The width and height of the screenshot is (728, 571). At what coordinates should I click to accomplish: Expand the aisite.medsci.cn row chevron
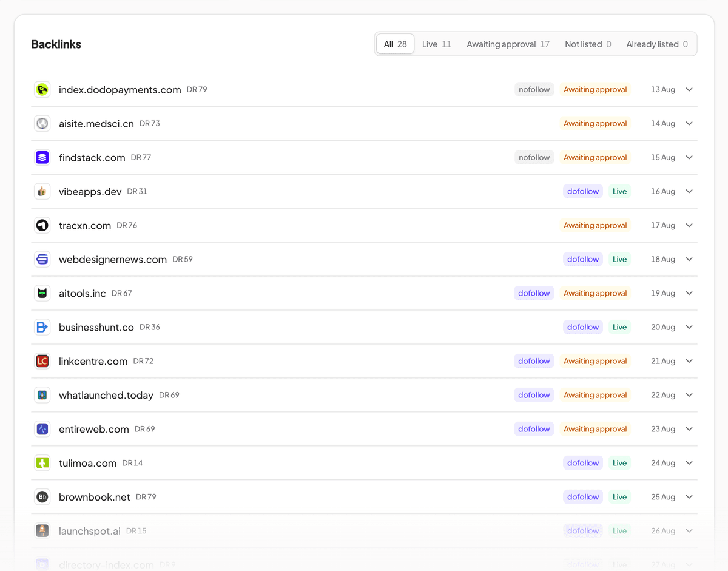[x=689, y=124]
